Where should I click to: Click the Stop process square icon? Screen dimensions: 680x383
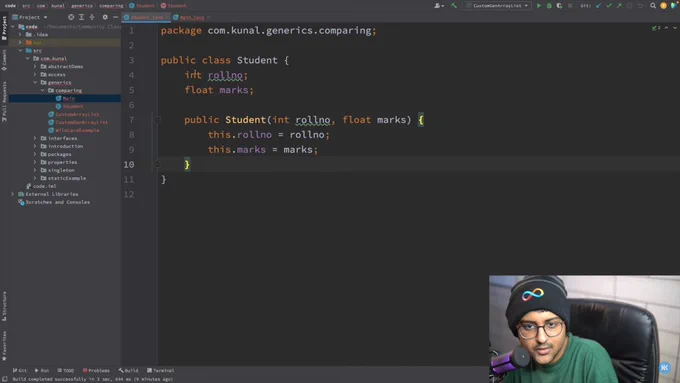tap(570, 6)
